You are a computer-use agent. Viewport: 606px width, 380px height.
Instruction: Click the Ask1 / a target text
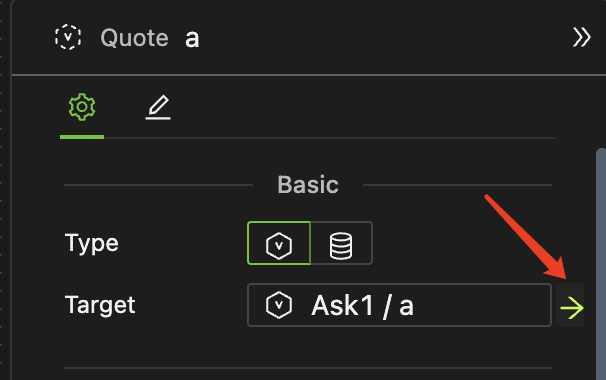click(x=363, y=305)
